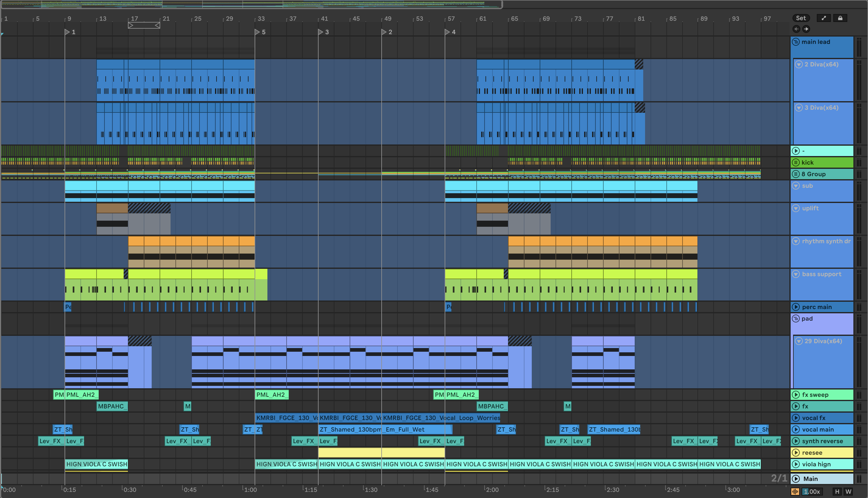Screen dimensions: 868x498
Task: Collapse the bass support track
Action: click(x=796, y=274)
